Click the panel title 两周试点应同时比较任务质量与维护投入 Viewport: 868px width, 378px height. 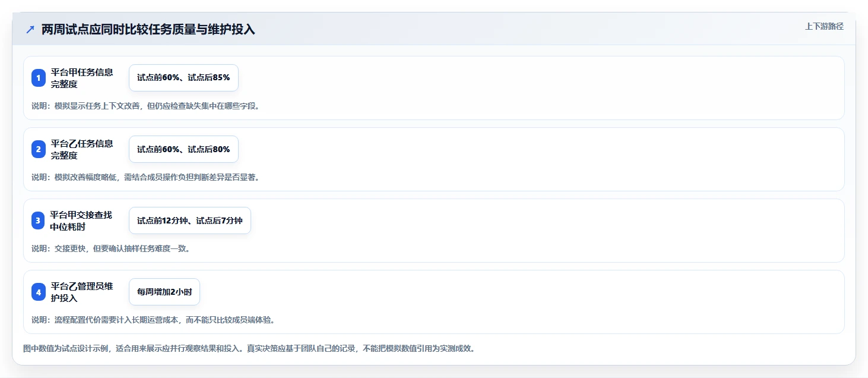(x=148, y=30)
